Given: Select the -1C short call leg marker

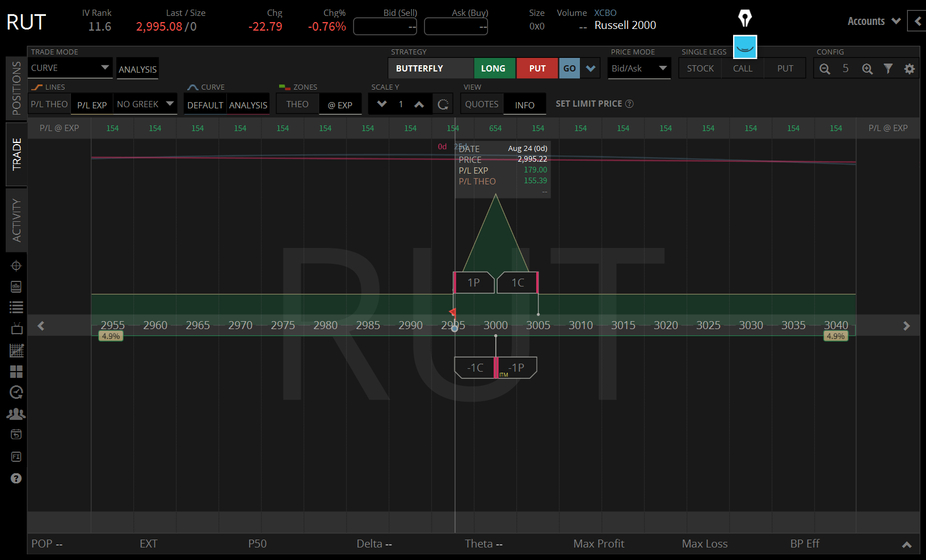Looking at the screenshot, I should point(475,368).
